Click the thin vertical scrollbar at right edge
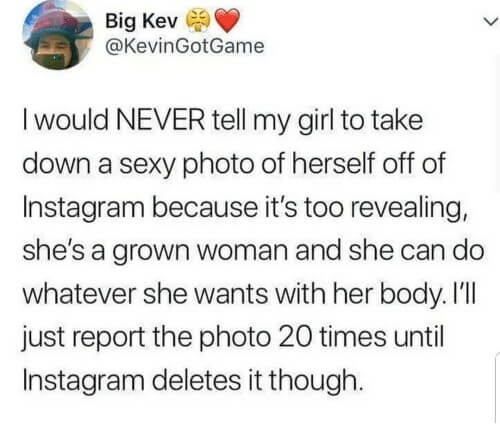This screenshot has height=441, width=500. tap(498, 387)
